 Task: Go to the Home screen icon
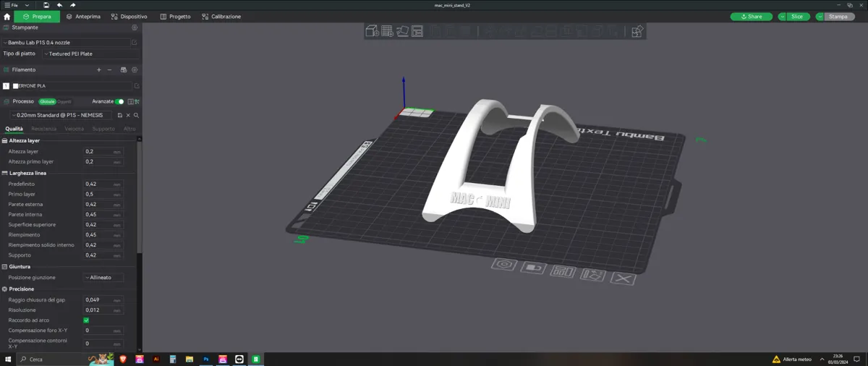point(7,17)
